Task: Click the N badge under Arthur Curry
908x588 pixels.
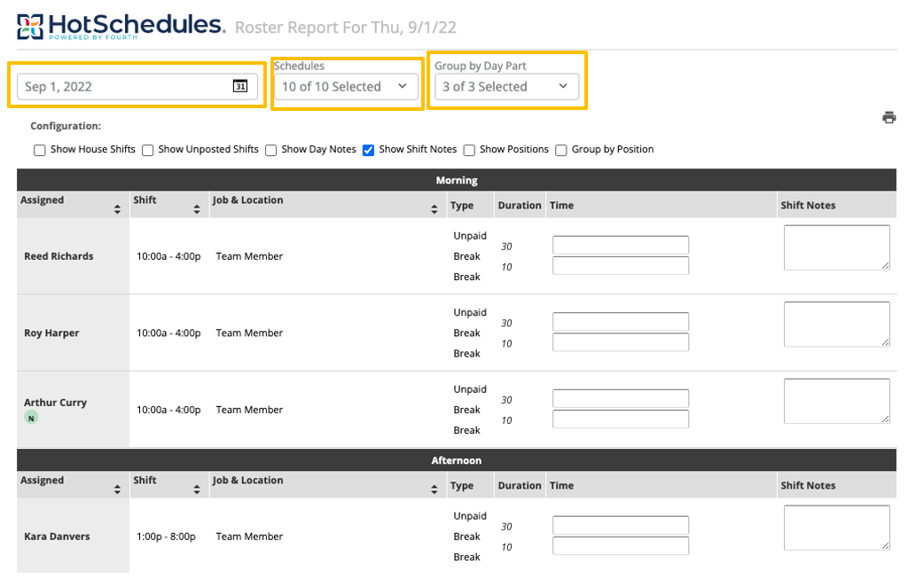Action: point(31,418)
